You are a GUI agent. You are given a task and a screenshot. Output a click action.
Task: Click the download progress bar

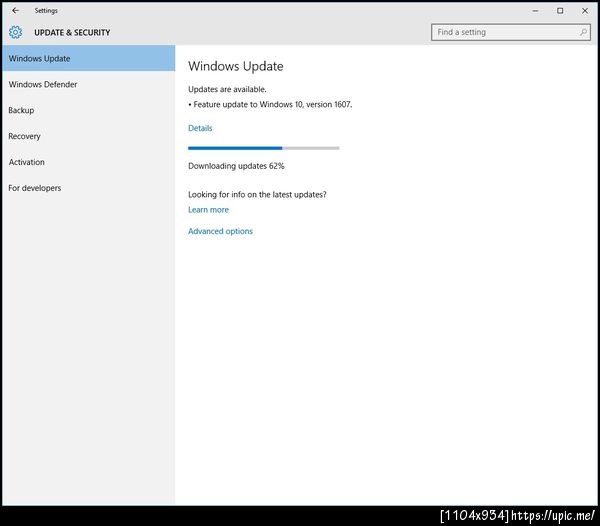pyautogui.click(x=264, y=148)
